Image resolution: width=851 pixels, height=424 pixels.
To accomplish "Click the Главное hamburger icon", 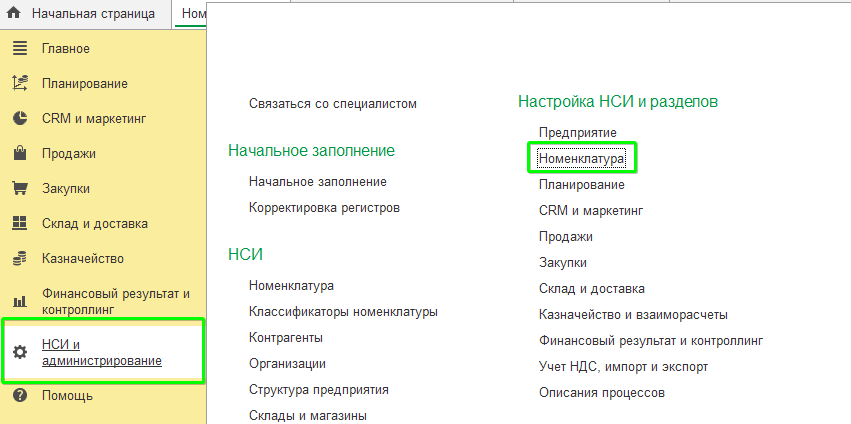I will tap(20, 49).
